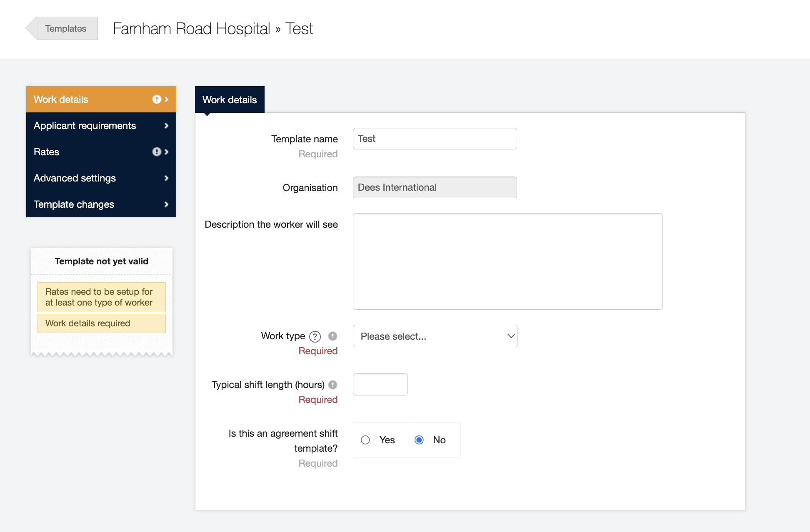Click the warning icon next to Typical shift length
The height and width of the screenshot is (532, 810).
click(x=332, y=385)
